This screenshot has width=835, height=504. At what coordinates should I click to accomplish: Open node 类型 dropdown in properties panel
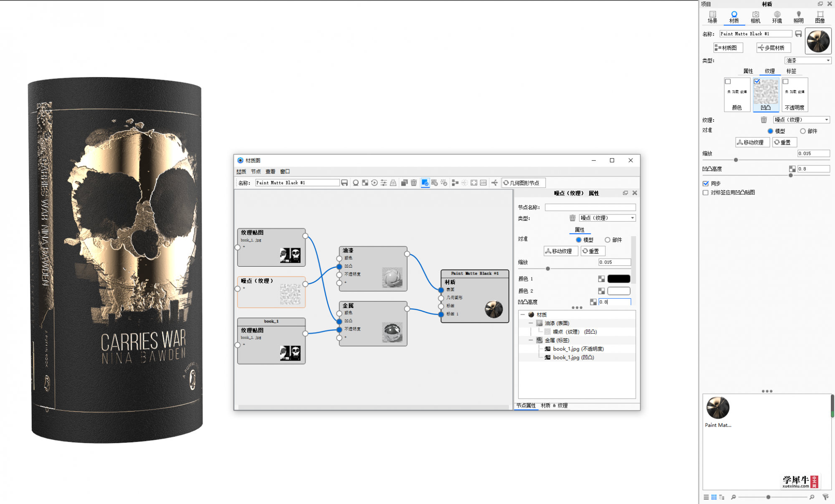click(x=607, y=218)
